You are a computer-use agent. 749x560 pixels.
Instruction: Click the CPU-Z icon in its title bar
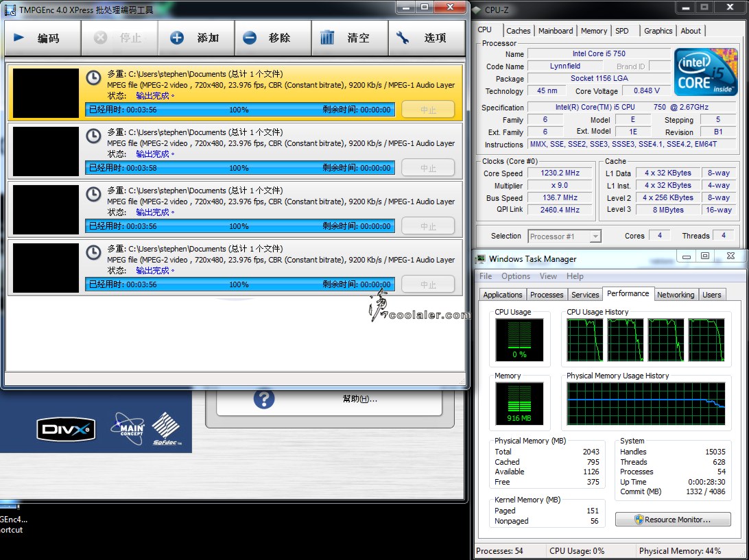tap(476, 10)
